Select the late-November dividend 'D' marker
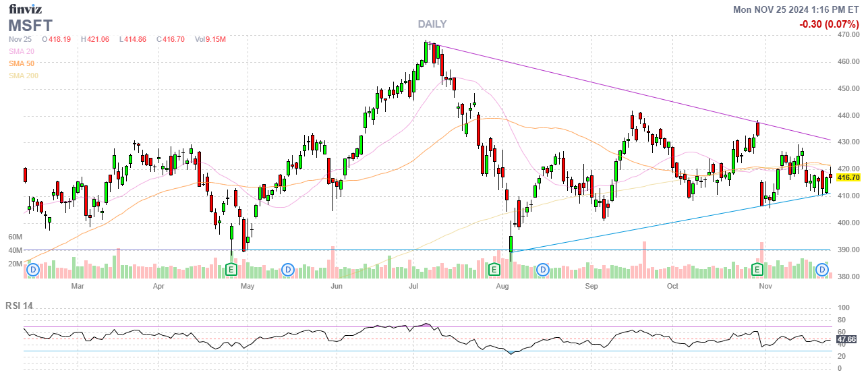868x379 pixels. [822, 270]
